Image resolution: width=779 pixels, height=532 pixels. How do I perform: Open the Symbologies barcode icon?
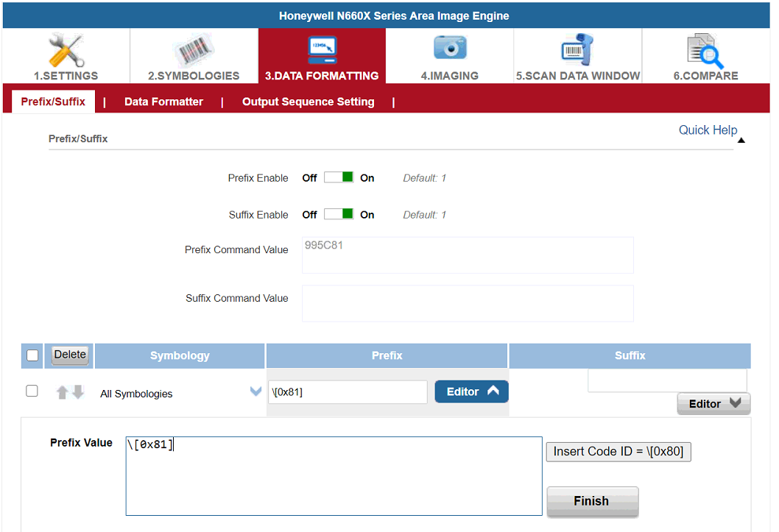[x=194, y=50]
